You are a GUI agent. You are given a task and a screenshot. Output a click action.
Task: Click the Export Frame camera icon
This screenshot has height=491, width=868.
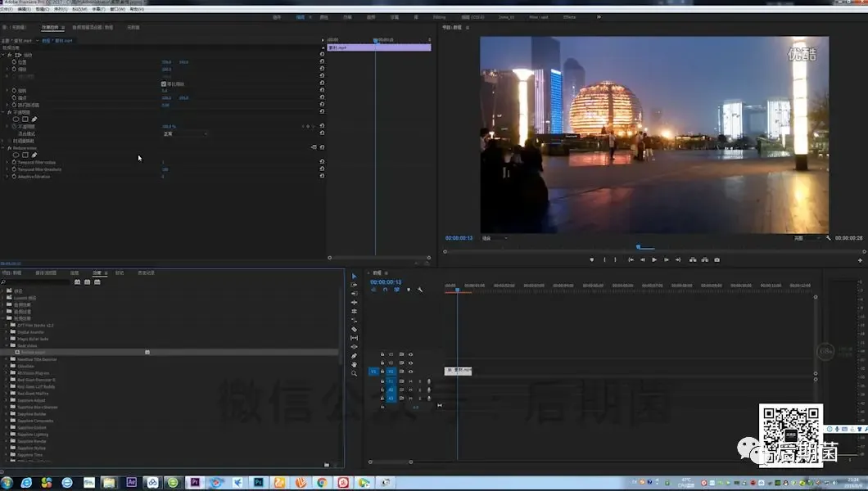pyautogui.click(x=717, y=260)
